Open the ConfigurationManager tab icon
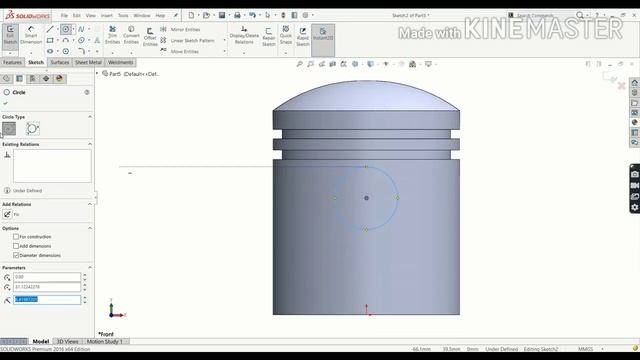This screenshot has width=640, height=360. [32, 78]
